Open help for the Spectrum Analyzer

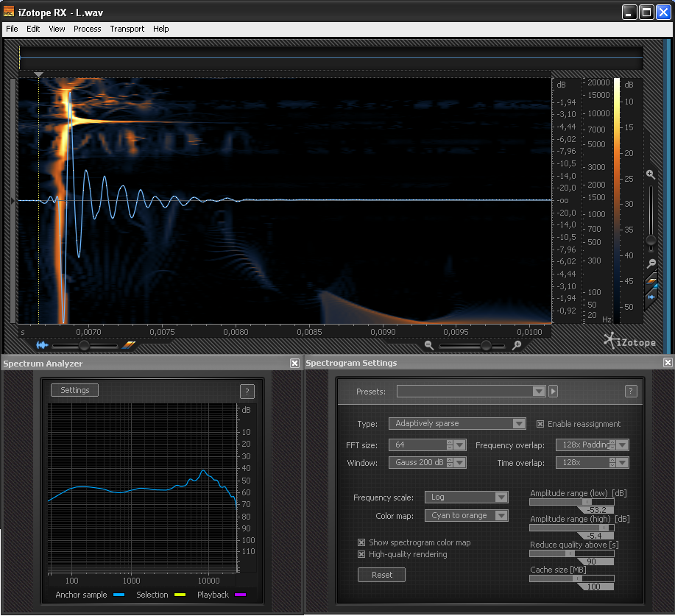pyautogui.click(x=247, y=392)
